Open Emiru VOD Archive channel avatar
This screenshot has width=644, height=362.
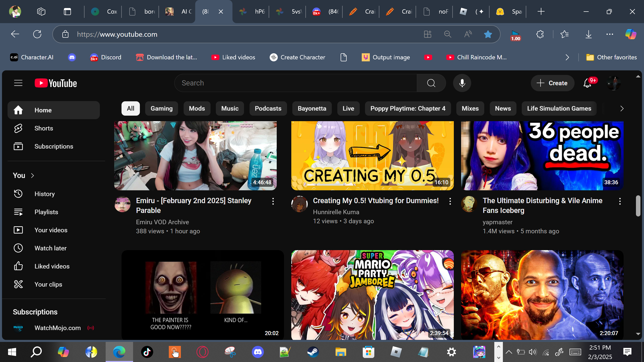123,204
